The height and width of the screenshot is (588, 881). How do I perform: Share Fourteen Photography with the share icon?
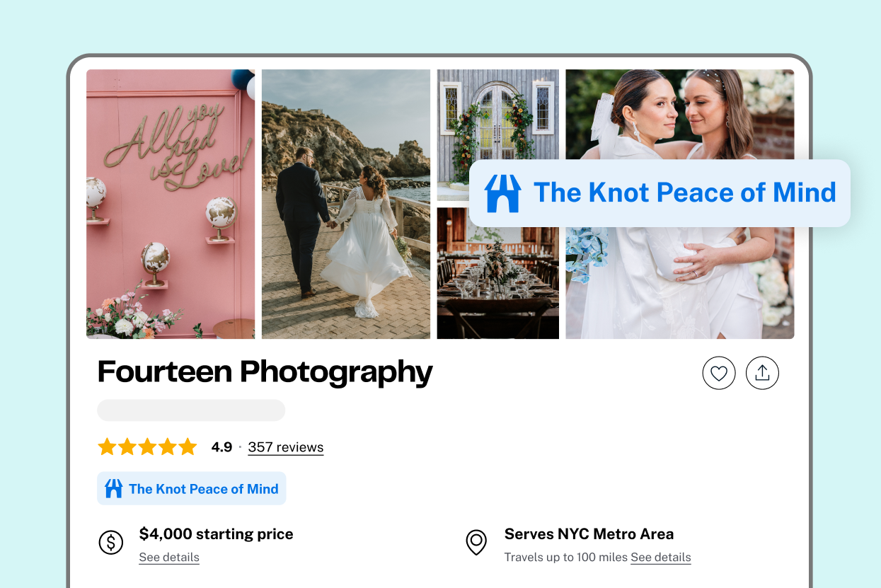click(x=762, y=373)
